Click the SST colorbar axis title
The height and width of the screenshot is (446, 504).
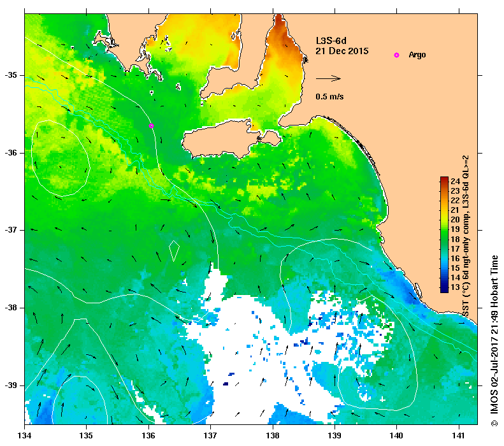(x=466, y=236)
